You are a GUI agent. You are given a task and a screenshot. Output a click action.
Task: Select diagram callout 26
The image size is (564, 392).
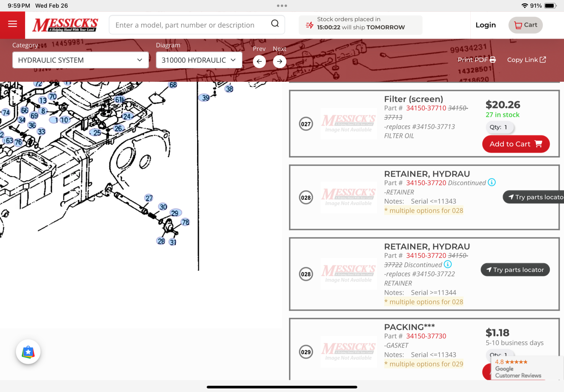118,128
